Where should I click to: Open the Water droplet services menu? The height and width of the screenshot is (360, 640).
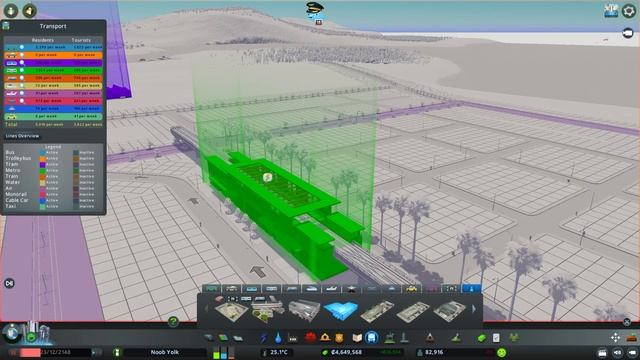click(278, 338)
